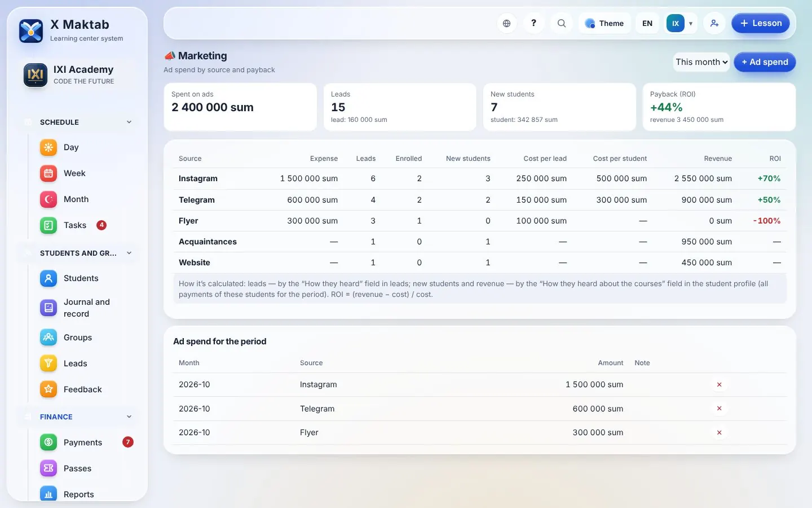Open the globe language icon
The image size is (812, 508).
[x=506, y=23]
